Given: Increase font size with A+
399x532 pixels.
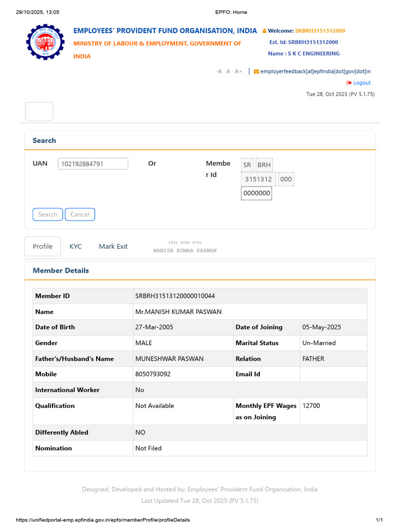Looking at the screenshot, I should tap(238, 71).
